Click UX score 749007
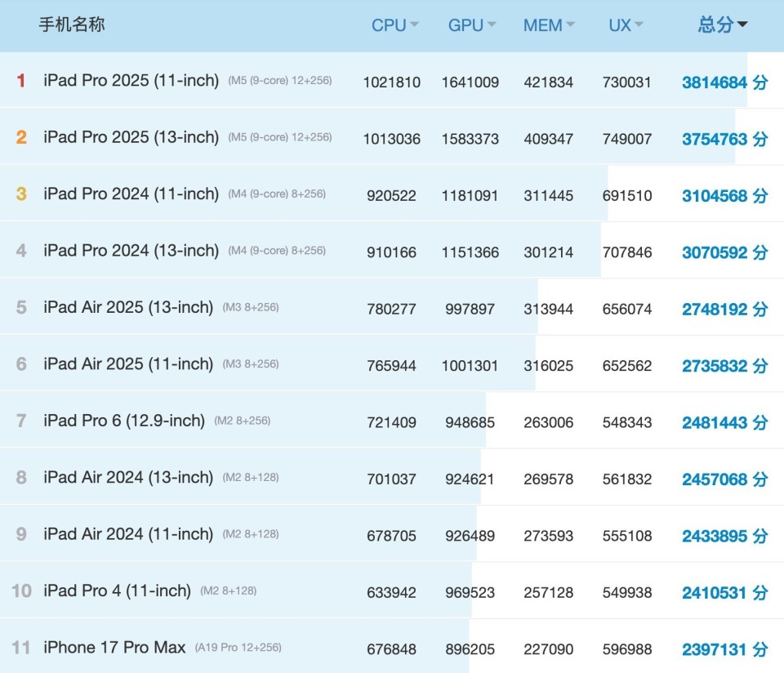 pos(627,139)
